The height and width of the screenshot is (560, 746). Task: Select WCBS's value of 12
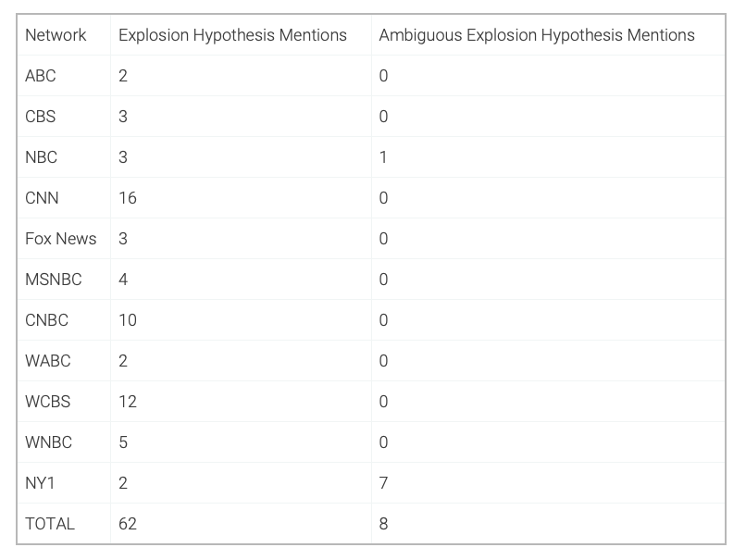point(128,402)
